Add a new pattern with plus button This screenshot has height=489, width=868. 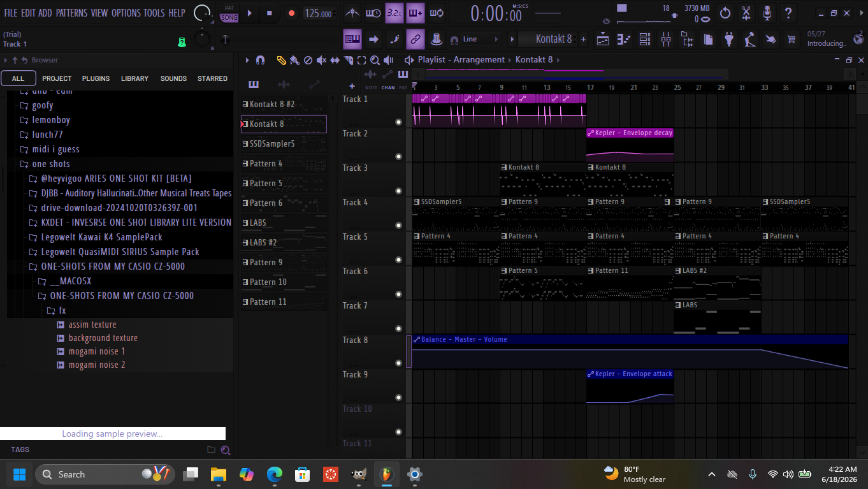[x=583, y=39]
